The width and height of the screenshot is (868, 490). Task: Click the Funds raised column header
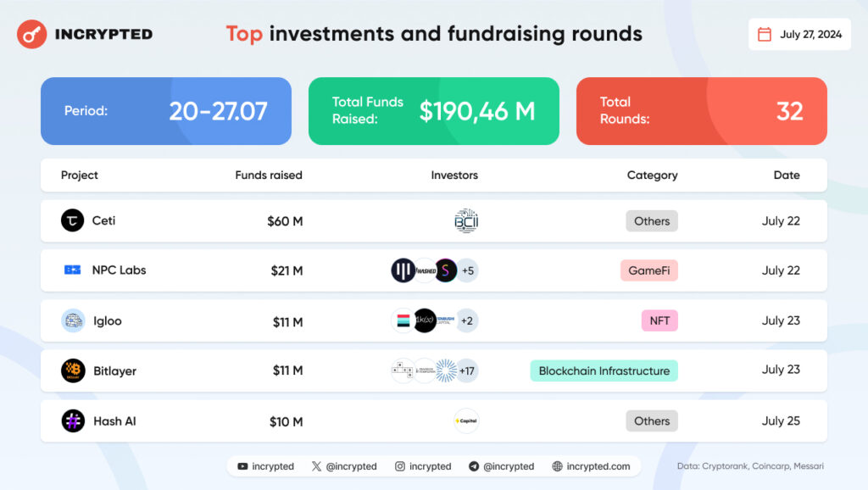[x=269, y=175]
